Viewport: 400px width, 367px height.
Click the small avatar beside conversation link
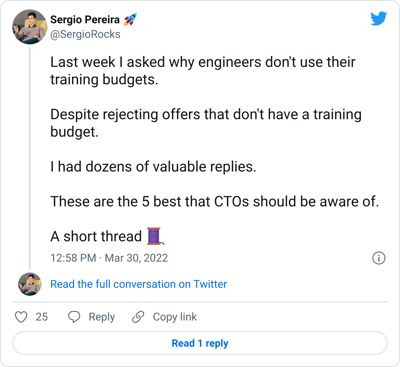tap(30, 284)
